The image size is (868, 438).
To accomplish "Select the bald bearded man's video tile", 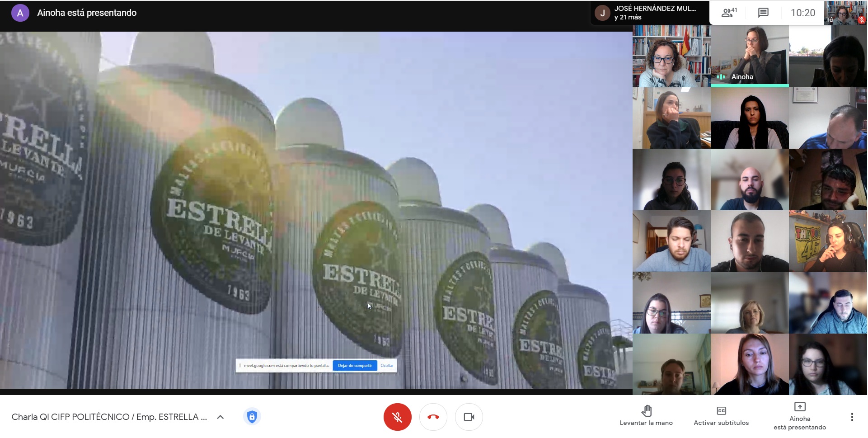I will (750, 179).
